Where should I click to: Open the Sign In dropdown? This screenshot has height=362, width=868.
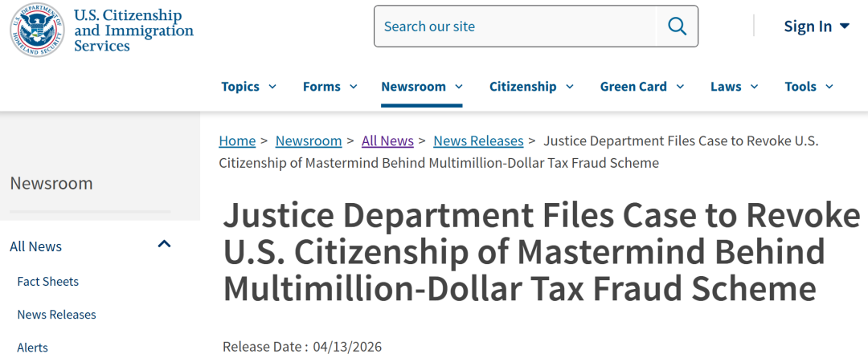816,26
